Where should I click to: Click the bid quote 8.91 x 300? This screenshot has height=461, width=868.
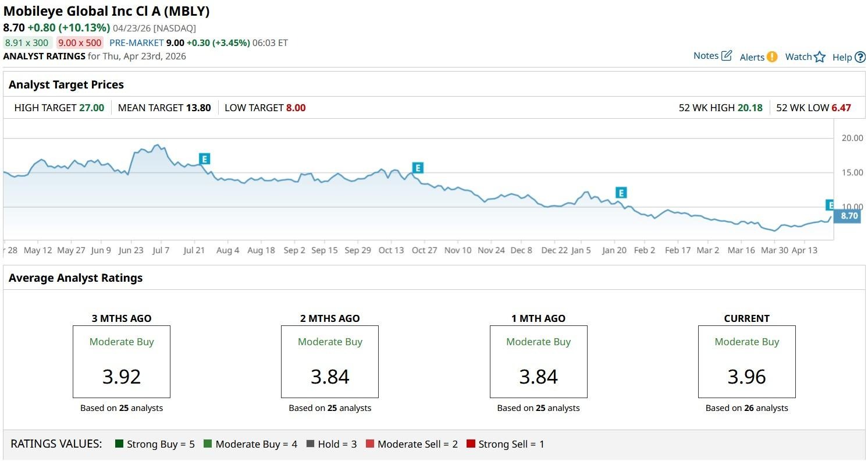pos(27,42)
